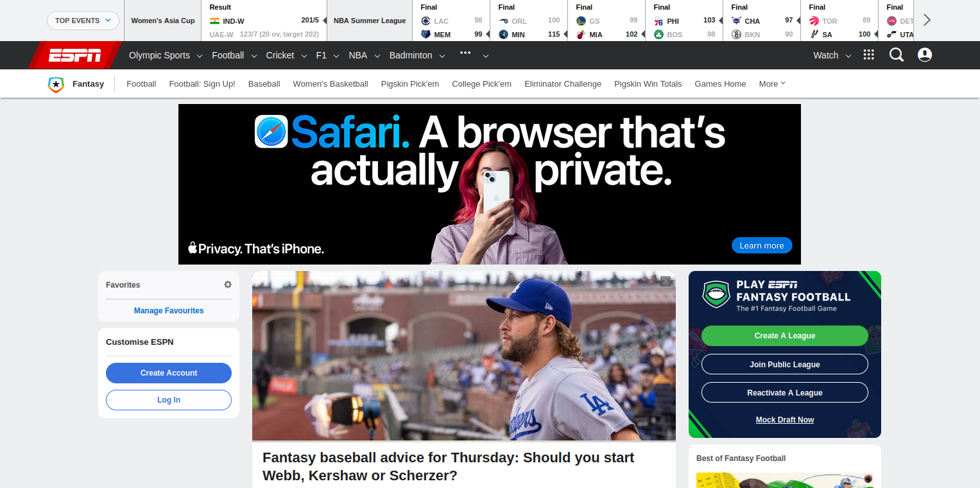Select the CHA vs BKN final score

(x=762, y=21)
